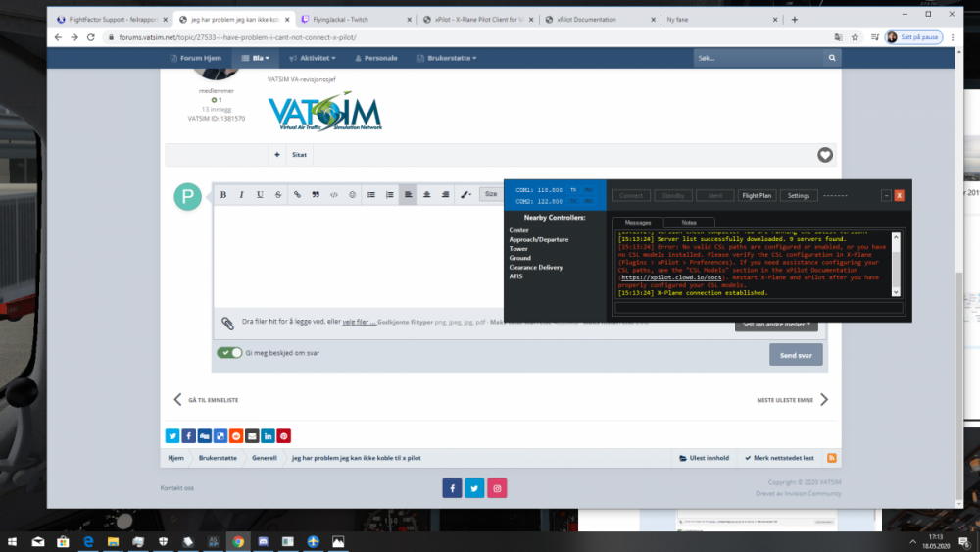Toggle 'Gi meg beskjed om svar' switch

click(x=229, y=353)
